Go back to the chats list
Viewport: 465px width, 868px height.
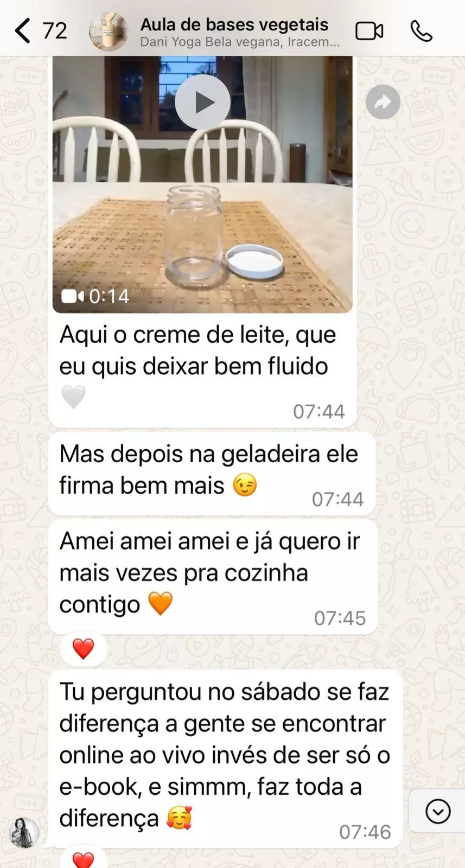click(23, 30)
